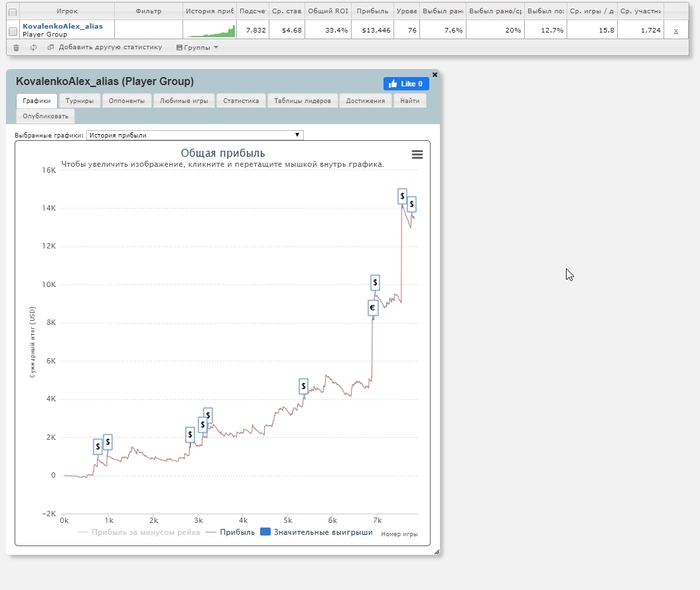Screen dimensions: 700x590
Task: Open the Оппоненты tab
Action: click(127, 101)
